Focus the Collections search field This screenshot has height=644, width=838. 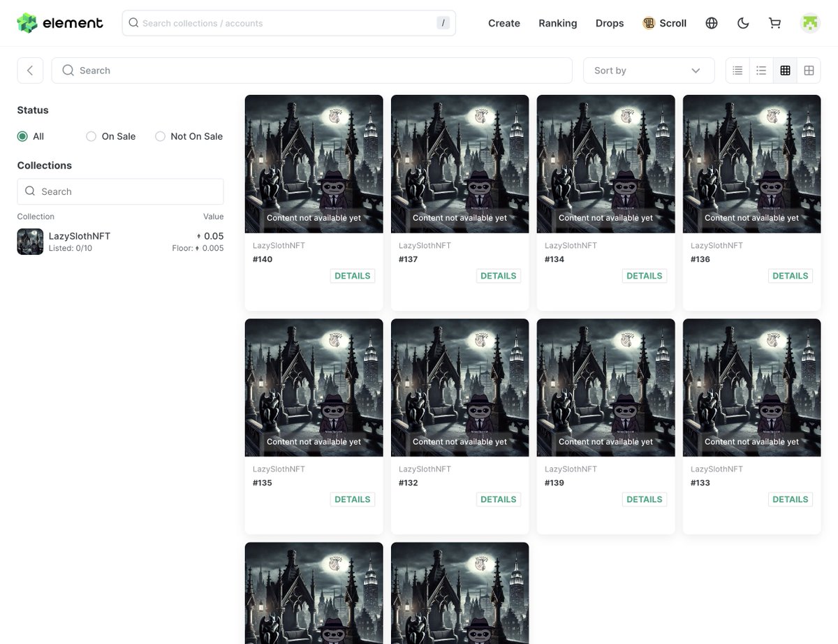(x=120, y=191)
